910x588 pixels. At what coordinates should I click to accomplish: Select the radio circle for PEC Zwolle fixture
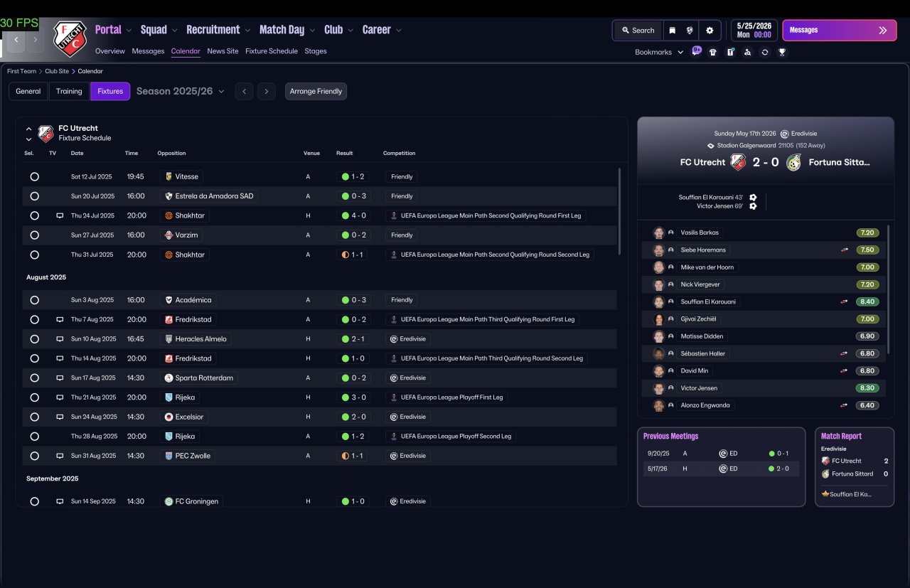point(34,456)
